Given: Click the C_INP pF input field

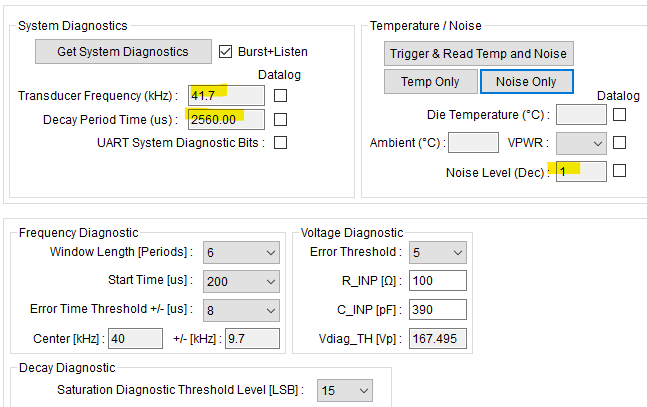Looking at the screenshot, I should [438, 310].
